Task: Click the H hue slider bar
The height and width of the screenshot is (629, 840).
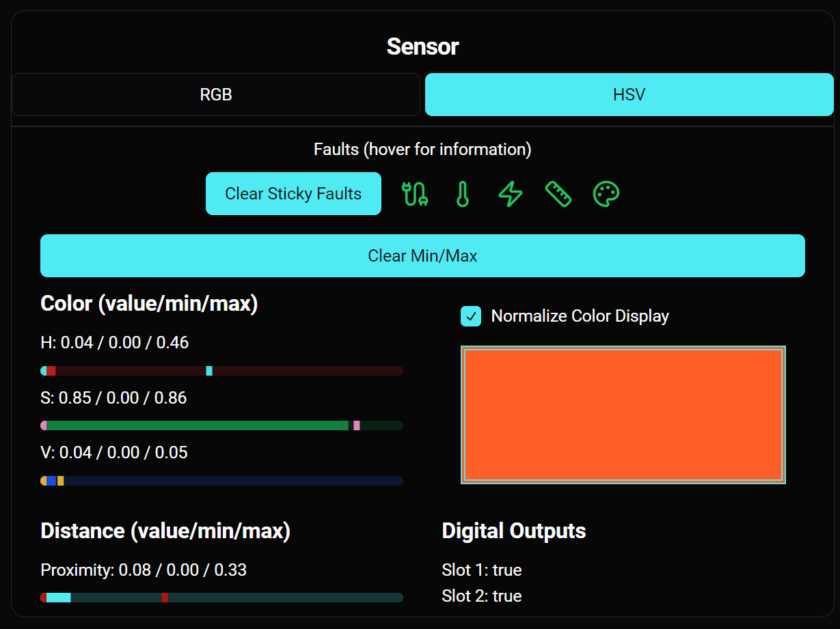Action: pos(221,370)
